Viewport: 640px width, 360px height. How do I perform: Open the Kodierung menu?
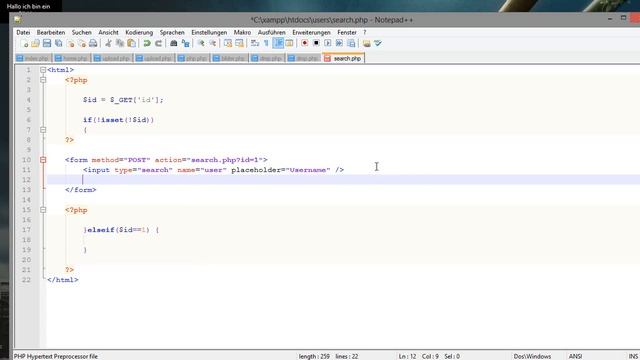(x=139, y=32)
